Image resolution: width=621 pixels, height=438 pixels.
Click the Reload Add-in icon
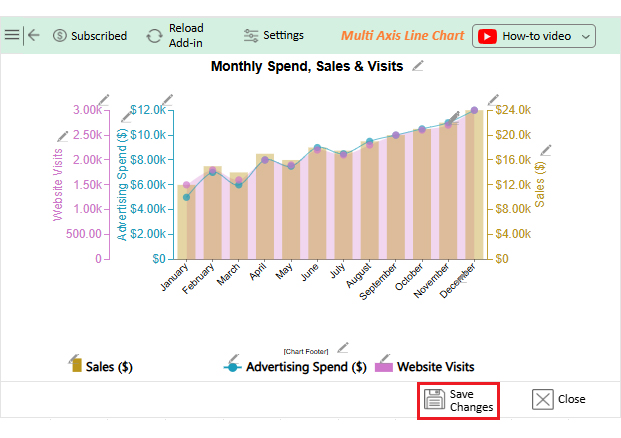coord(154,36)
